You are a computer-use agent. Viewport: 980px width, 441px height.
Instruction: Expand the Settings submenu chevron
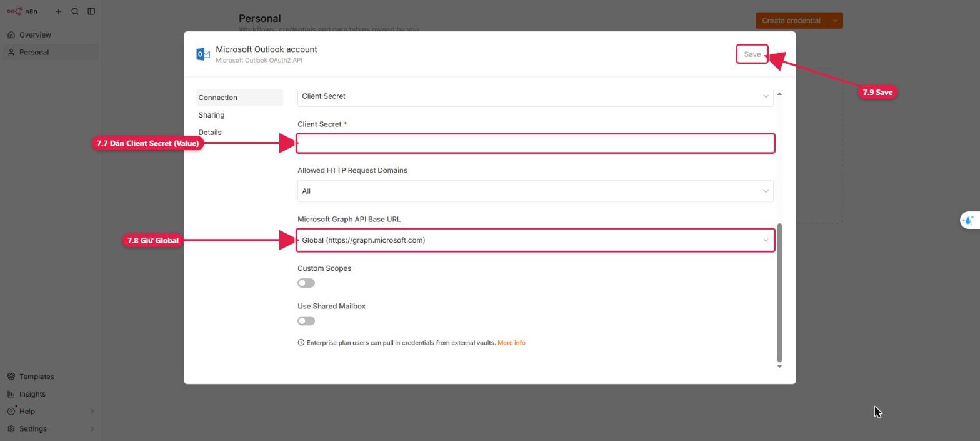click(92, 429)
